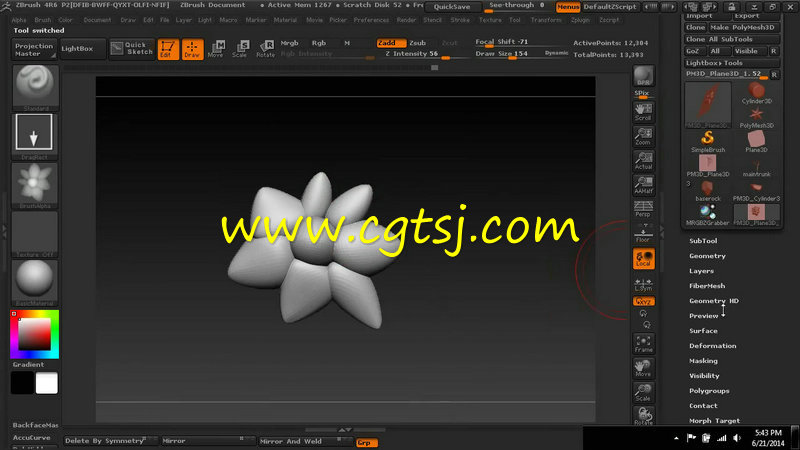
Task: Expand the Morph Target section
Action: 714,421
